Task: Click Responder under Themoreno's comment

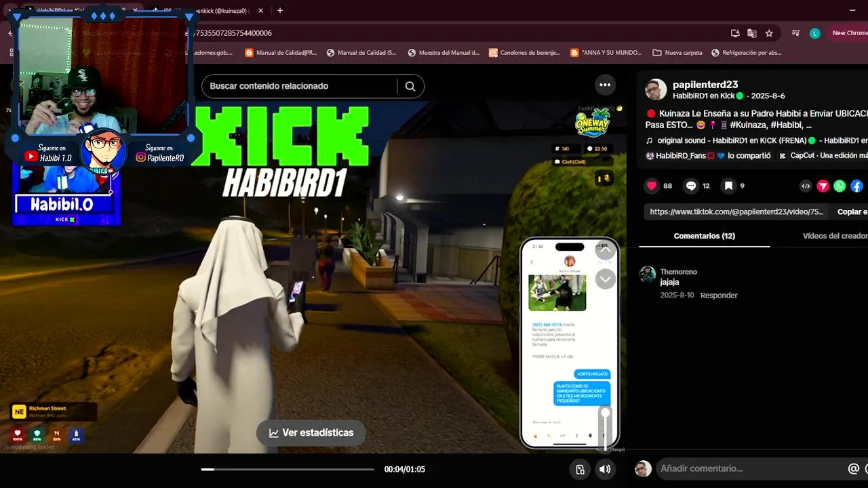Action: (x=719, y=296)
